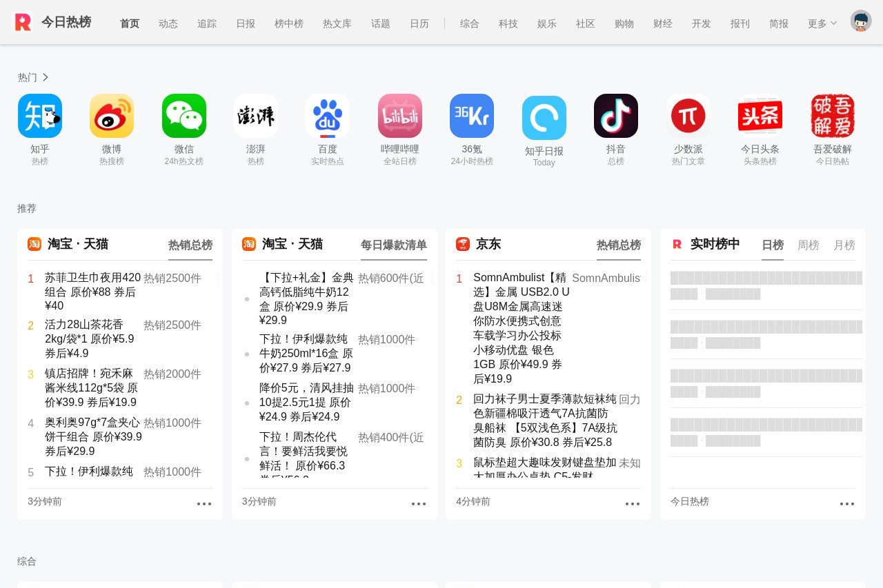Go to 科技 in the top navigation
883x588 pixels.
click(508, 23)
